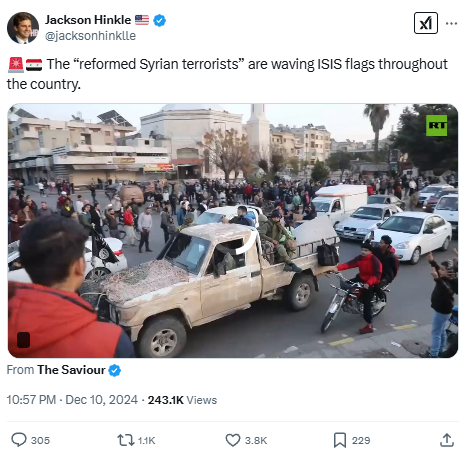Screen dimensions: 466x458
Task: Play the embedded video of pickup truck
Action: [x=233, y=231]
